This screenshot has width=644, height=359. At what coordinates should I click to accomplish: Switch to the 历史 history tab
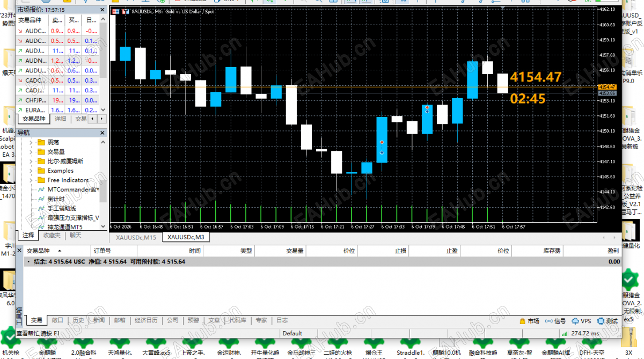[78, 320]
